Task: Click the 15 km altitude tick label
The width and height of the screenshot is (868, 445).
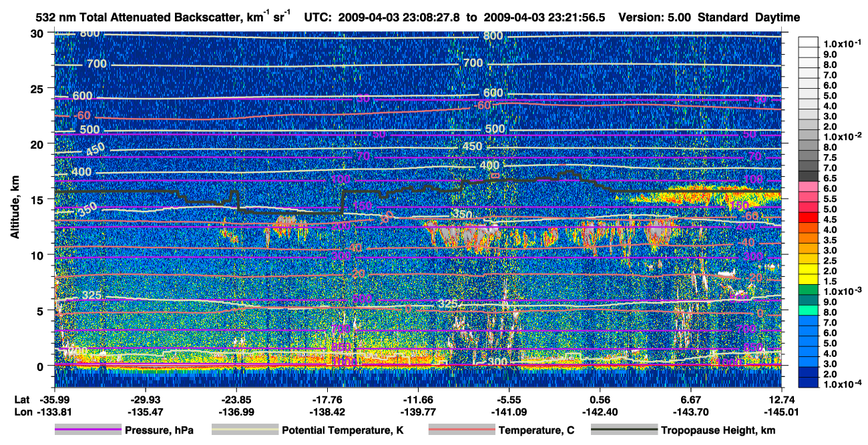Action: tap(37, 199)
